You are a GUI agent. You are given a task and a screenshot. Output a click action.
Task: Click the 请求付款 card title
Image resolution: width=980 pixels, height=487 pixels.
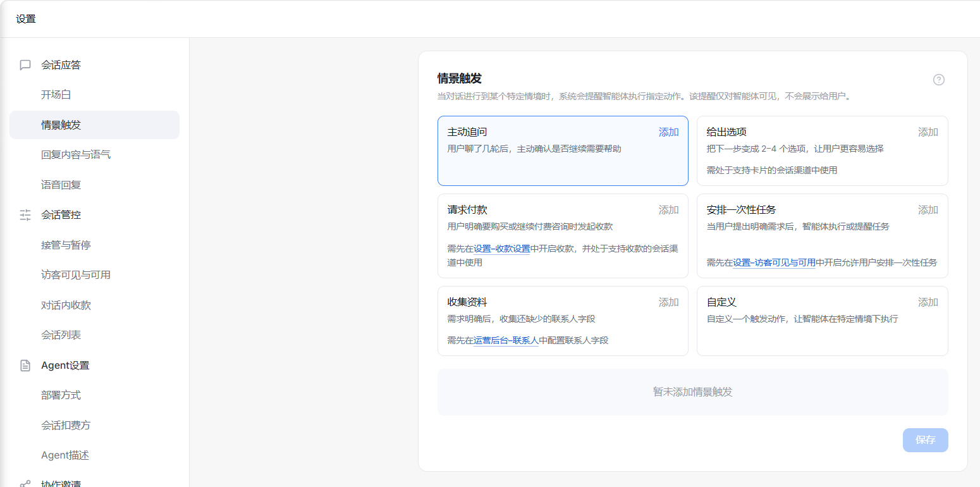[x=467, y=210]
